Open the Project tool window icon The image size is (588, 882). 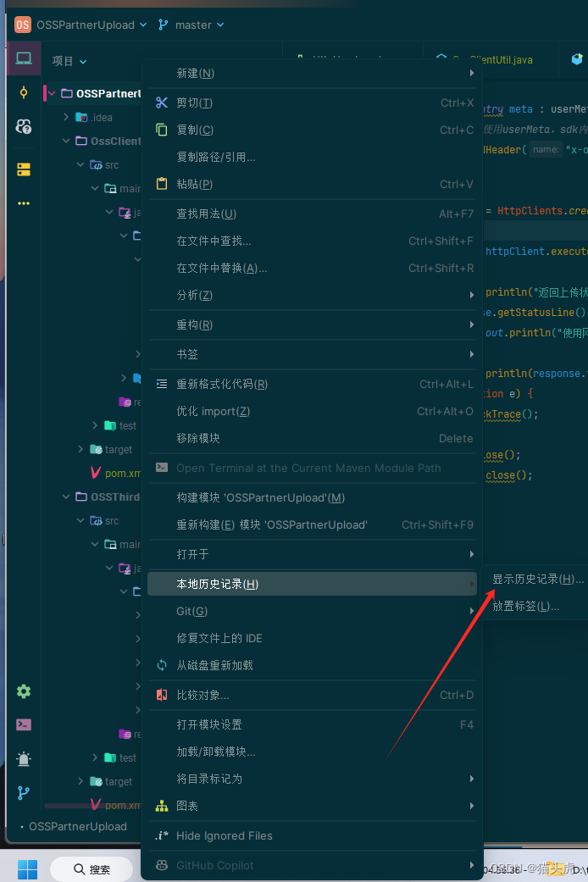(24, 58)
